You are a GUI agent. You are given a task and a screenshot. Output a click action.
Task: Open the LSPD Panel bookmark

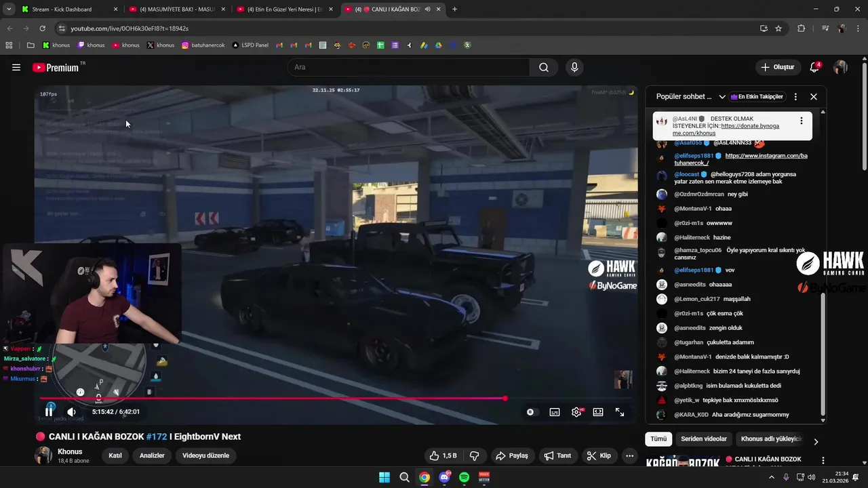[250, 45]
